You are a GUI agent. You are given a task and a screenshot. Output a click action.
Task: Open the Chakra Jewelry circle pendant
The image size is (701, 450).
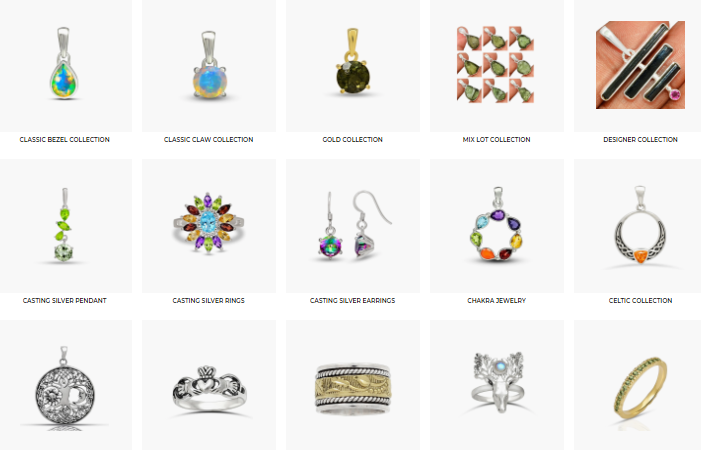click(497, 226)
